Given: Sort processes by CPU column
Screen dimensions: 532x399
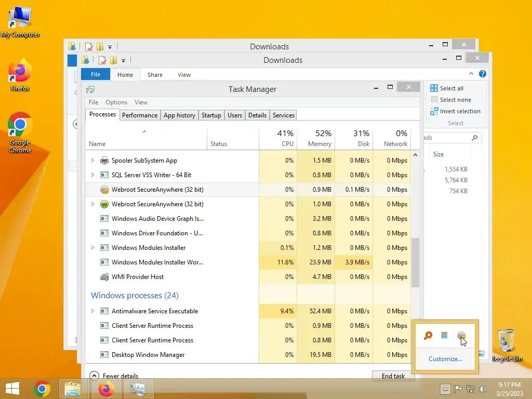Looking at the screenshot, I should click(x=278, y=139).
